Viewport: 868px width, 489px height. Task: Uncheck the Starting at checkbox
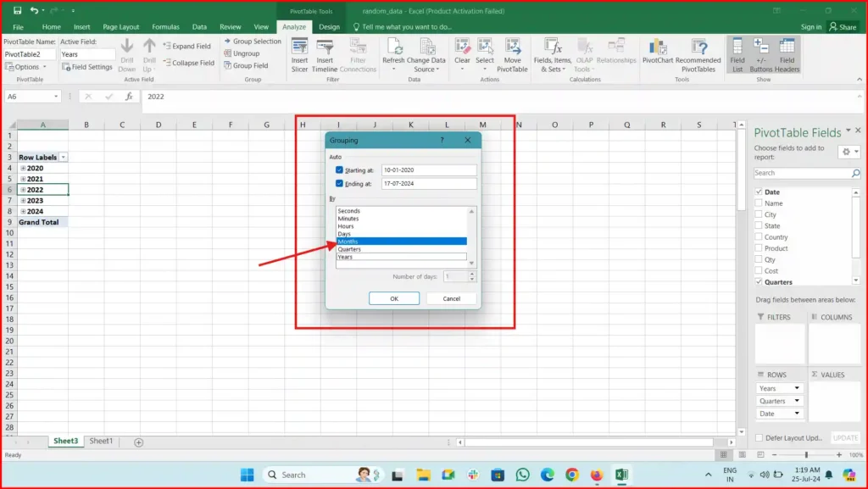pyautogui.click(x=339, y=169)
